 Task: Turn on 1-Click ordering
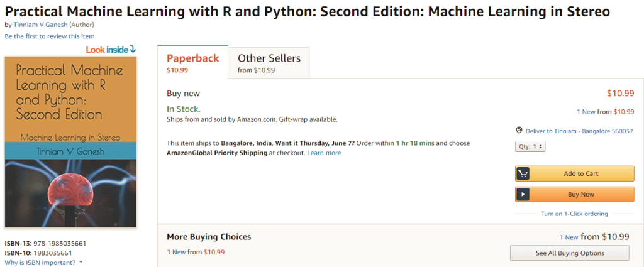coord(574,214)
